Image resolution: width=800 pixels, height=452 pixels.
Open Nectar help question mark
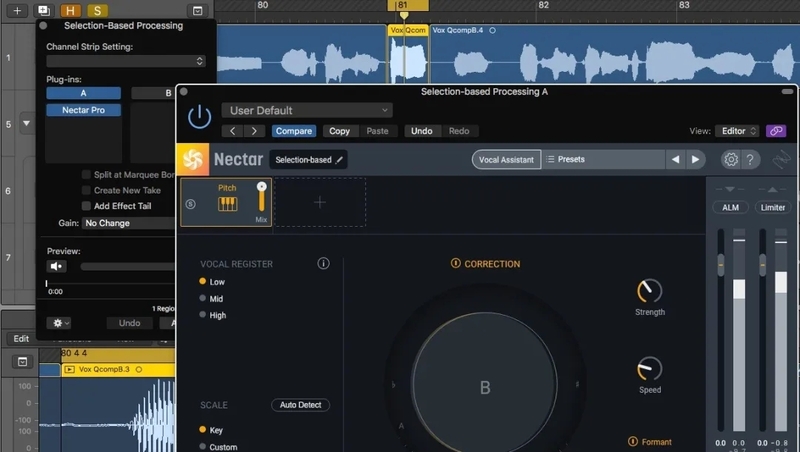click(750, 160)
